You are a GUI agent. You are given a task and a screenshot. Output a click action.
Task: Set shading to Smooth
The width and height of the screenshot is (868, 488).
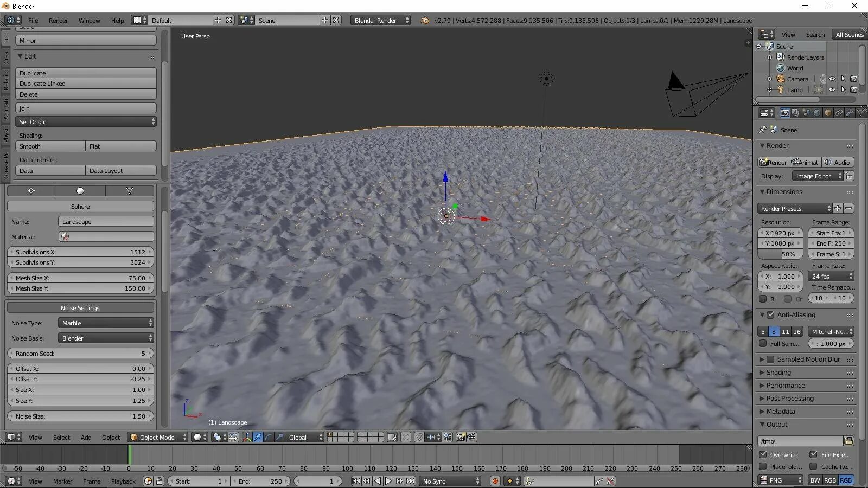[x=50, y=146]
